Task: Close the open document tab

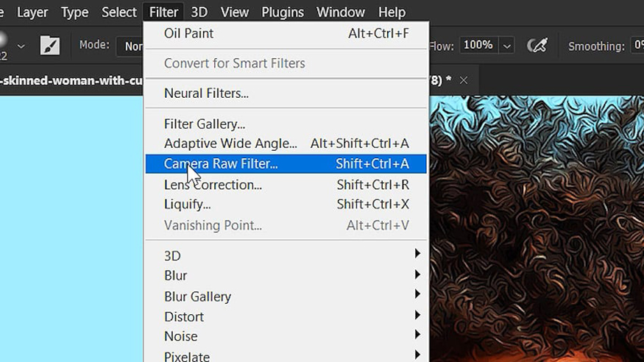Action: tap(464, 80)
